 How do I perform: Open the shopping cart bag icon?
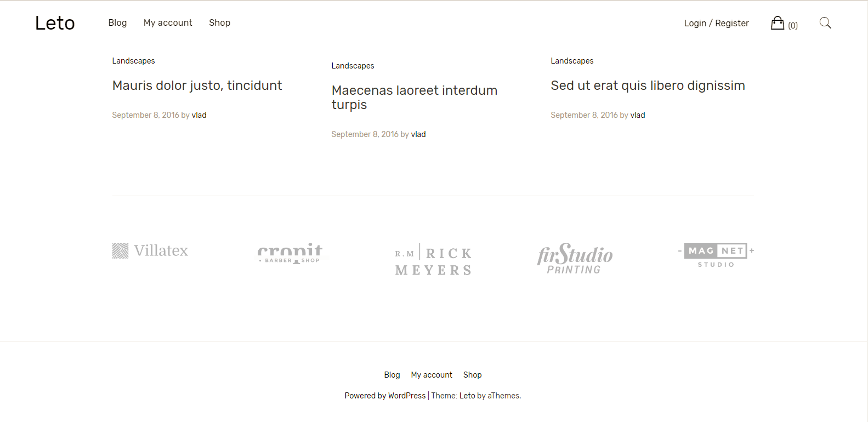tap(778, 23)
